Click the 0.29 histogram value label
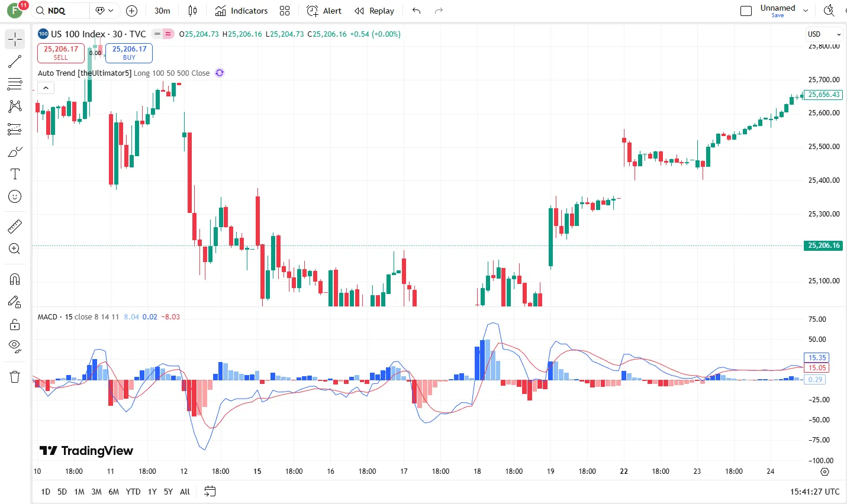 (815, 379)
